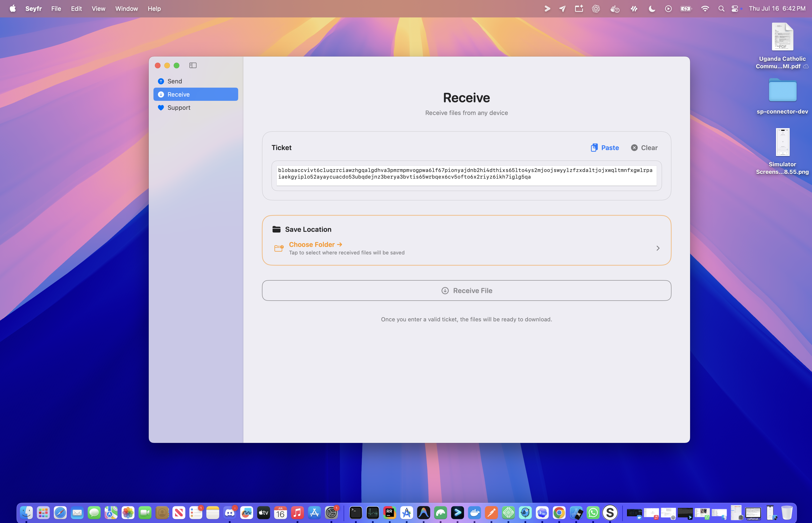Click inside the ticket text field
This screenshot has width=812, height=523.
pyautogui.click(x=466, y=176)
